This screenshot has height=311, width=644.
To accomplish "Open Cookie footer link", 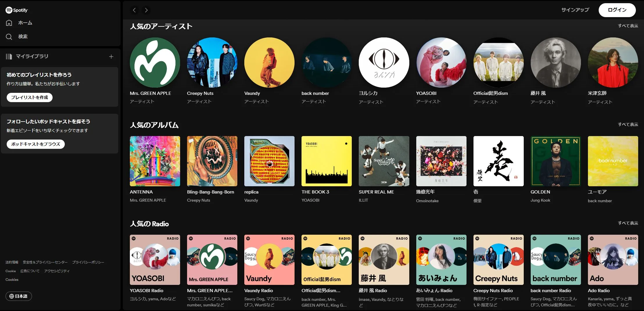I will (x=11, y=271).
